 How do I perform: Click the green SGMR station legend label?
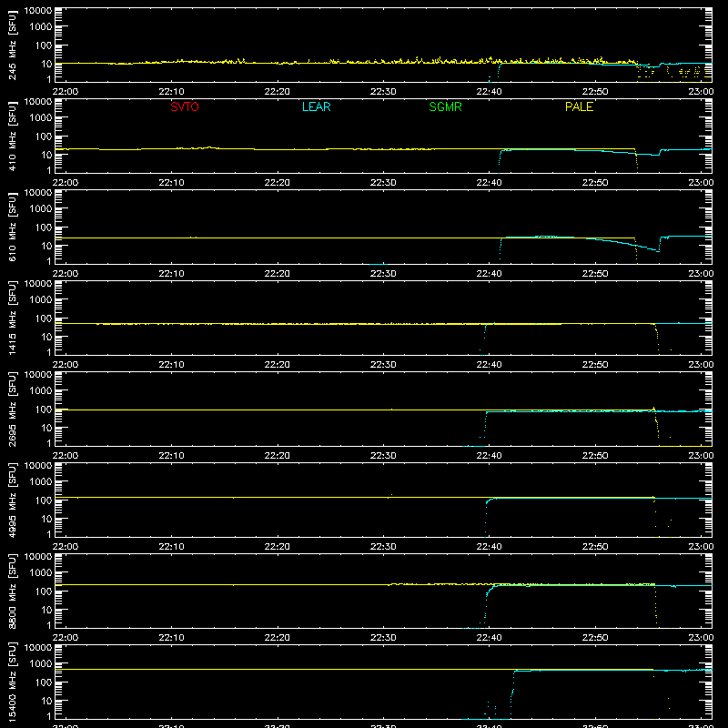tap(445, 106)
